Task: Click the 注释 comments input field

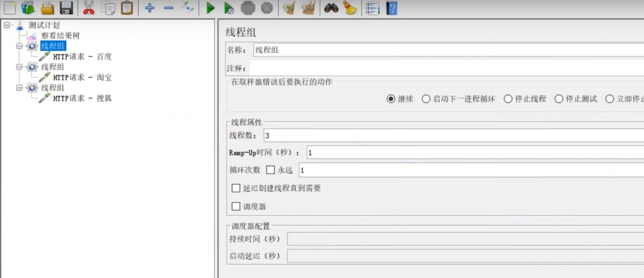Action: (x=447, y=68)
